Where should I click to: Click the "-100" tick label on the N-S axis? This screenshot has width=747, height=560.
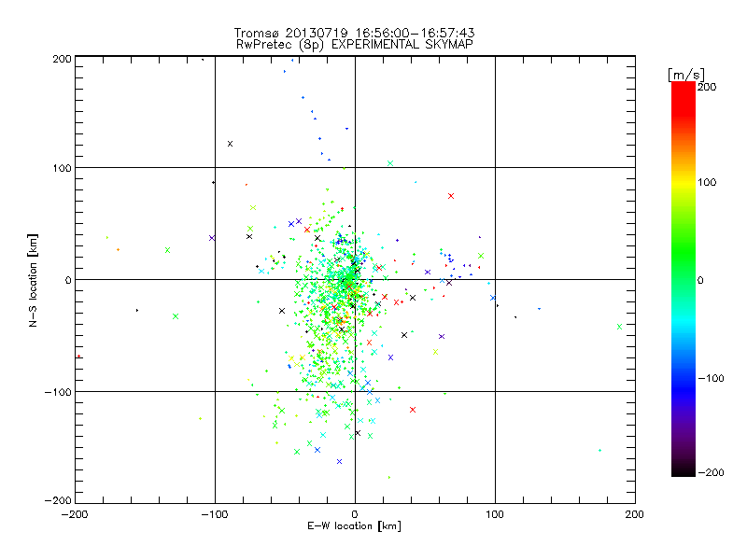coord(58,392)
